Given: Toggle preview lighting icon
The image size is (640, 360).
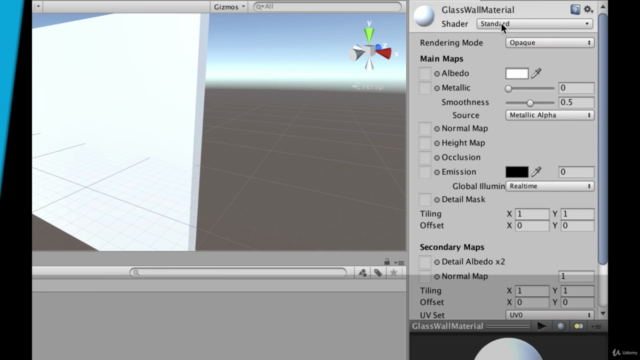Looking at the screenshot, I should point(578,326).
